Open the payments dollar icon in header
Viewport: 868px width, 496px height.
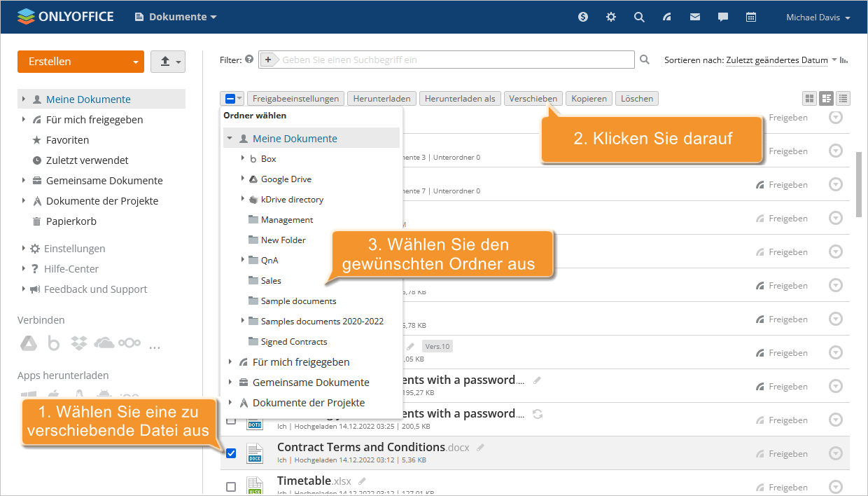583,17
